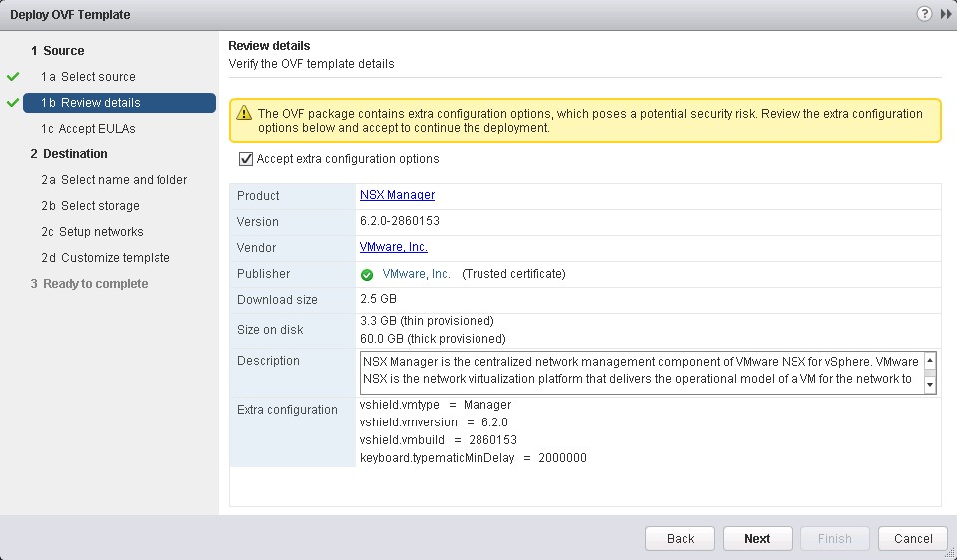Screen dimensions: 957x560
Task: Jump to step 1c Accept EULAs
Action: pos(88,129)
